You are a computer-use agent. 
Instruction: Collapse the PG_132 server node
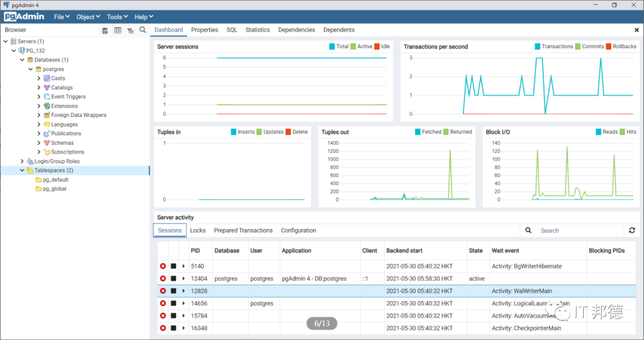point(14,51)
